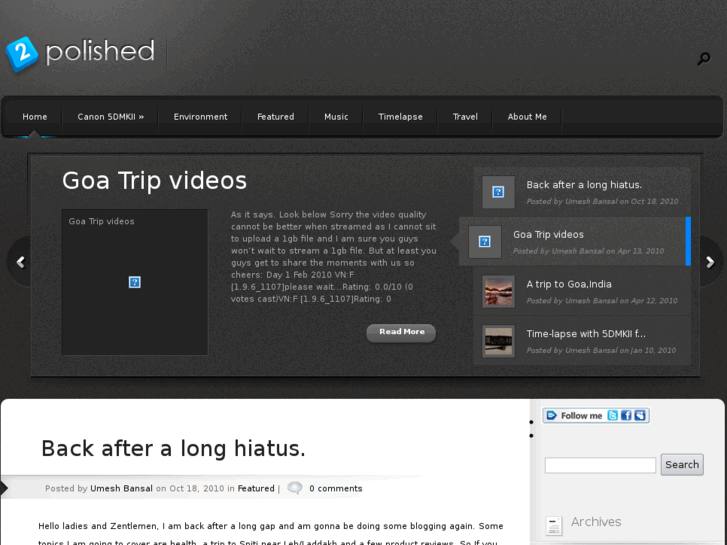Image resolution: width=727 pixels, height=545 pixels.
Task: Open the Home menu item
Action: pos(35,117)
